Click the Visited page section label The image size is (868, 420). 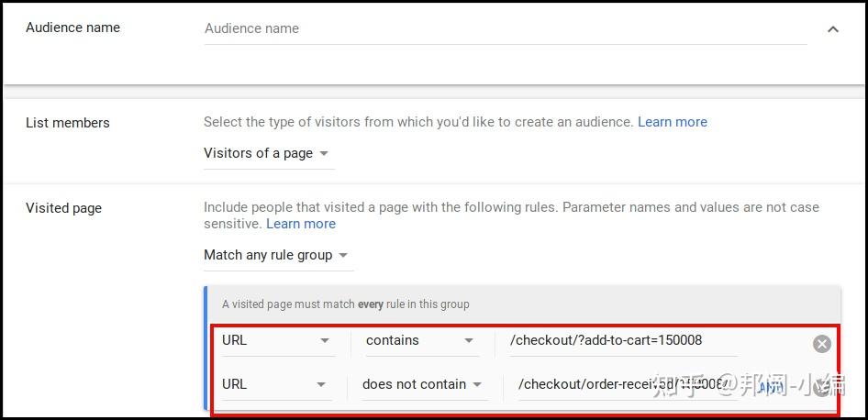tap(63, 208)
